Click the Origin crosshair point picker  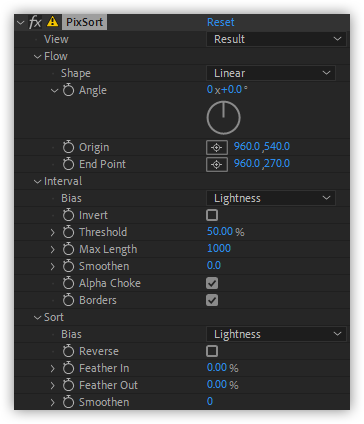click(x=217, y=147)
